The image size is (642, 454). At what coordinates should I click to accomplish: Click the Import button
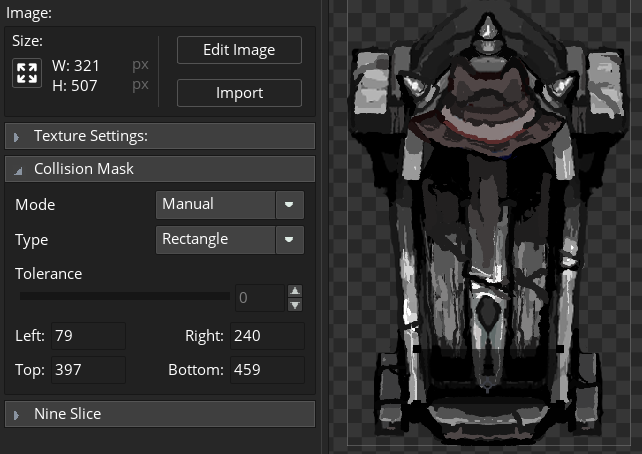coord(239,93)
